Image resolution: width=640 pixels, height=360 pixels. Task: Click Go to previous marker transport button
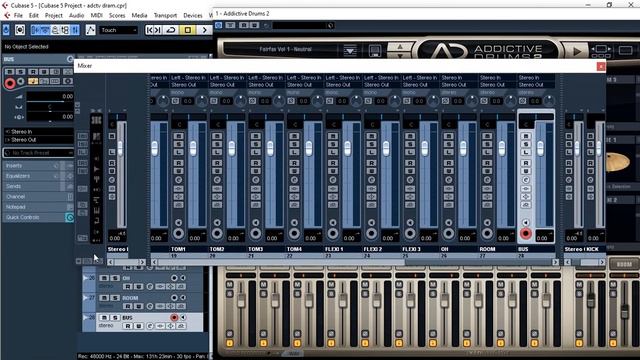[x=150, y=30]
